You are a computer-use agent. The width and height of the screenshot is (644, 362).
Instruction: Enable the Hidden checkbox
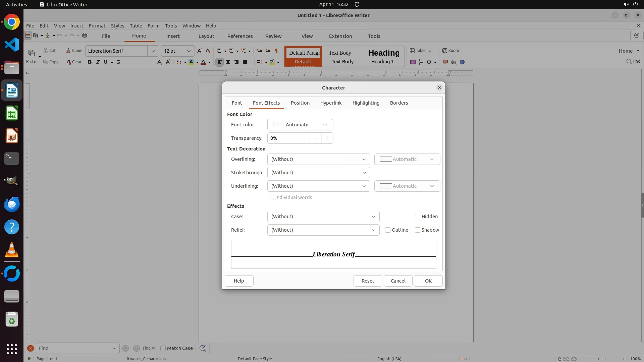pyautogui.click(x=418, y=217)
